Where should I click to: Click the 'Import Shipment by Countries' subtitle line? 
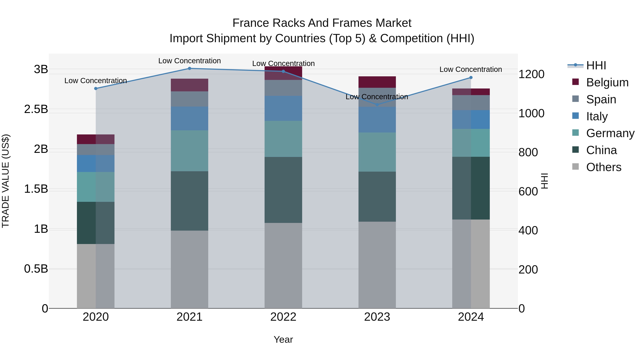[322, 38]
